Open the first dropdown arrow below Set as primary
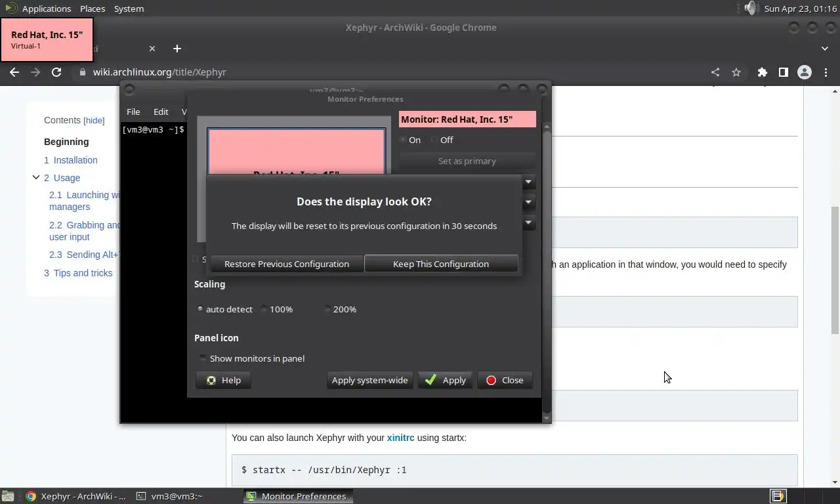The height and width of the screenshot is (504, 840). click(528, 182)
